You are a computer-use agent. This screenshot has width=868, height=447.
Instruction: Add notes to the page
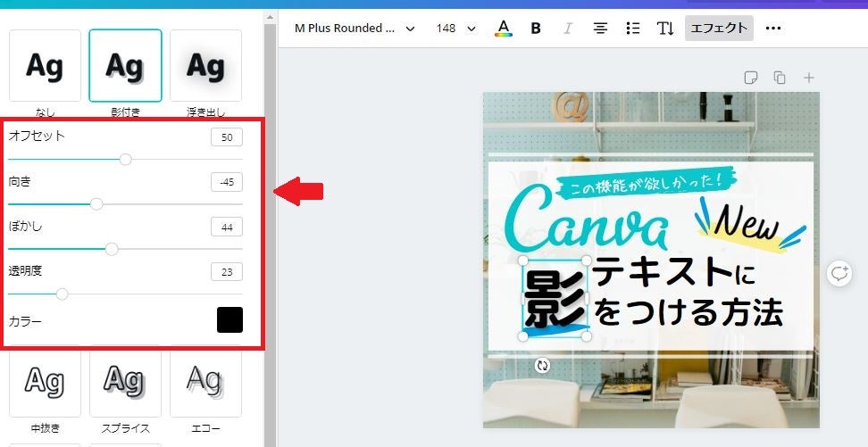751,78
